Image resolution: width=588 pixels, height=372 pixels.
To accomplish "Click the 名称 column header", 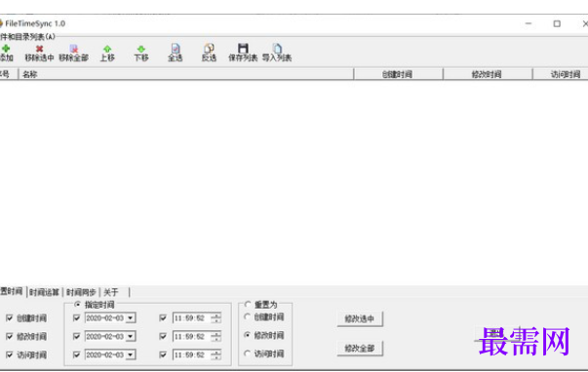I will pos(185,74).
